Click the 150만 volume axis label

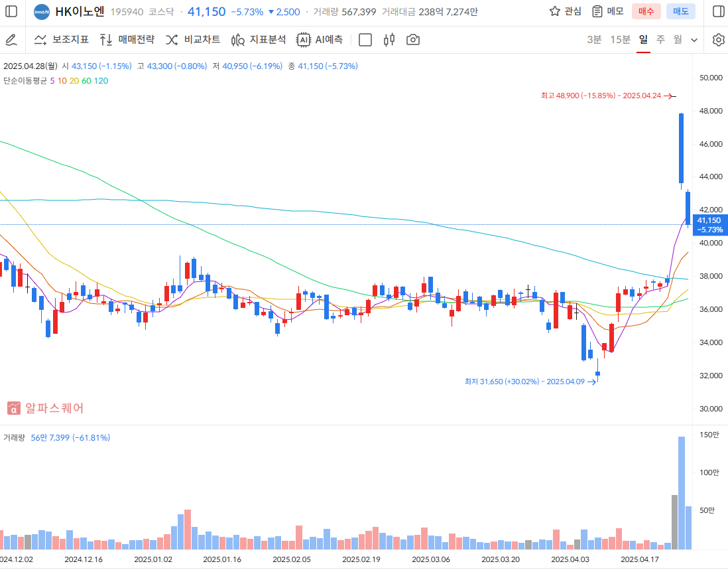coord(709,435)
